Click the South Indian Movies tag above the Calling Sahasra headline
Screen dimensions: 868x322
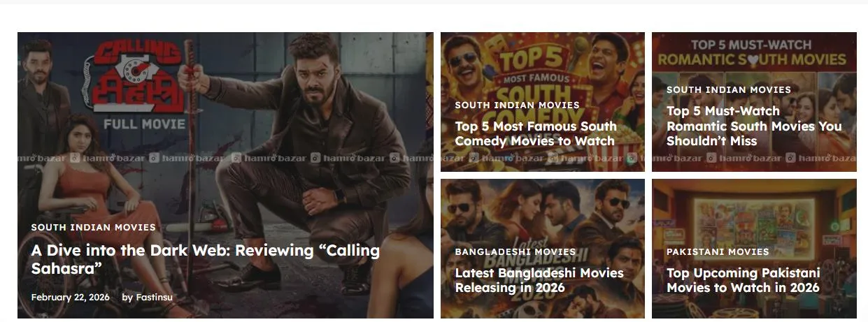click(93, 227)
